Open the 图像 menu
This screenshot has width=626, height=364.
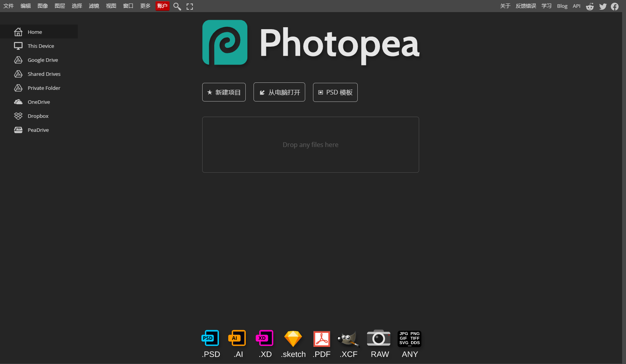pos(43,6)
